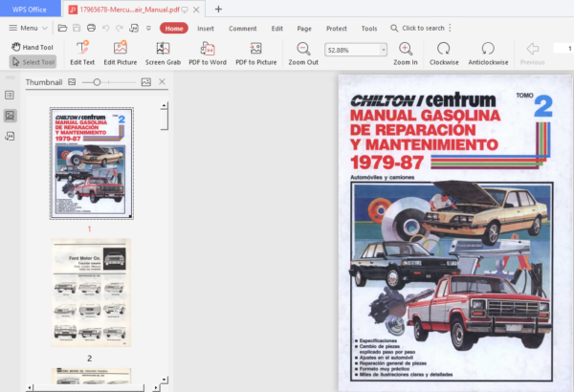Click the page number field
Viewport: 574px width, 392px height.
click(x=563, y=49)
